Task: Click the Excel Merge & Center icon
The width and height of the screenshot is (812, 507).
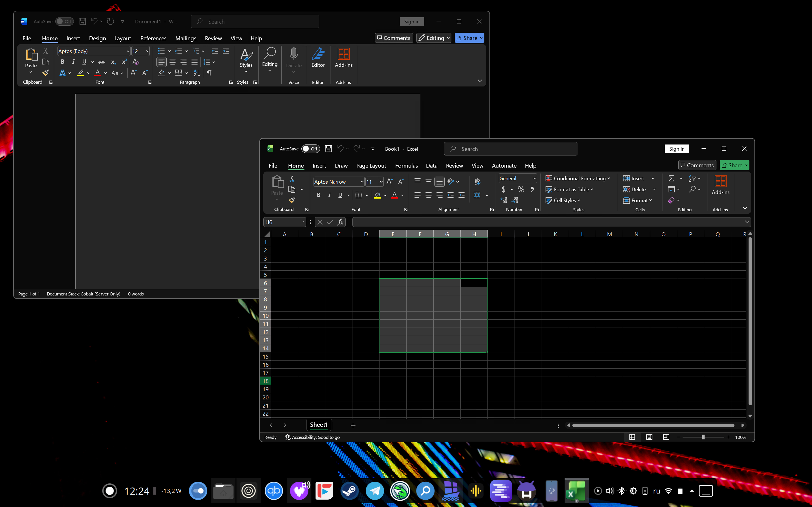Action: pos(477,195)
